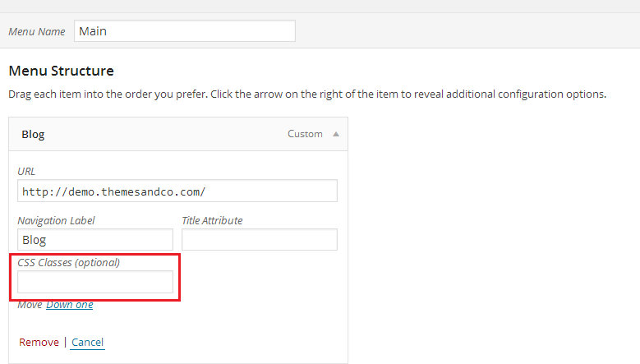
Task: Click the Navigation Label input box
Action: [95, 240]
